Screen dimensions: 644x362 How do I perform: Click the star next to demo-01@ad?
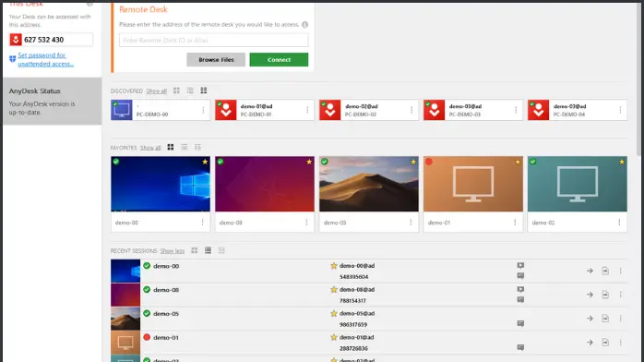(x=334, y=337)
